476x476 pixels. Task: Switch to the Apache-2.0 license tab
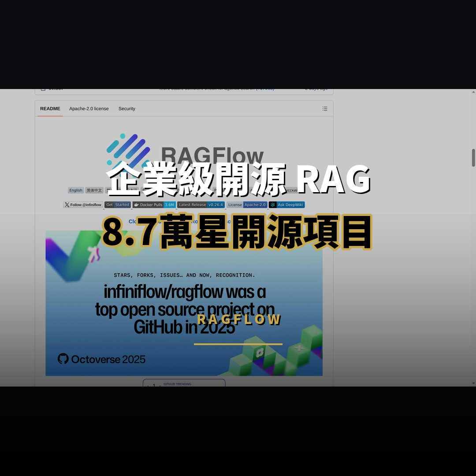pos(89,109)
